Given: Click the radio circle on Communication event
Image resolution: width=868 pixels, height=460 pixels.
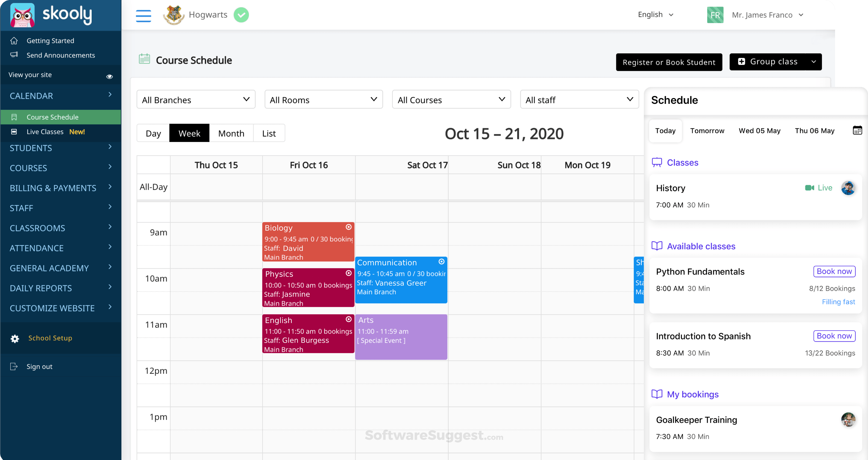Looking at the screenshot, I should pos(441,262).
